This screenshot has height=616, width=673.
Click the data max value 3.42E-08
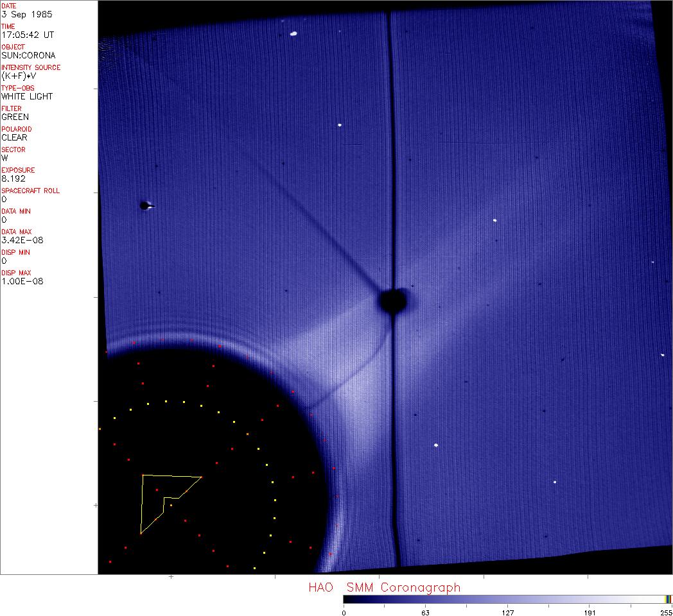click(19, 240)
